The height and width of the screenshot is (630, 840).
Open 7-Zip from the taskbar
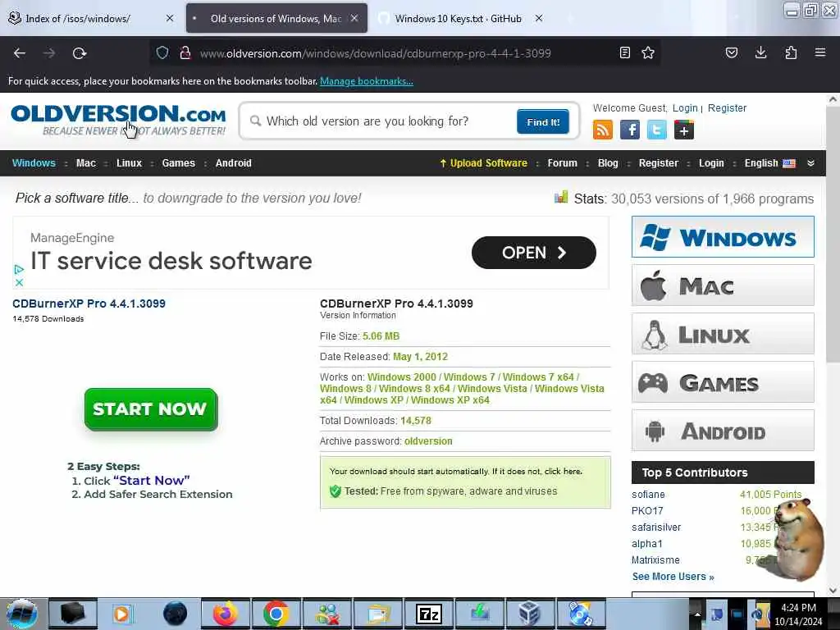[428, 614]
